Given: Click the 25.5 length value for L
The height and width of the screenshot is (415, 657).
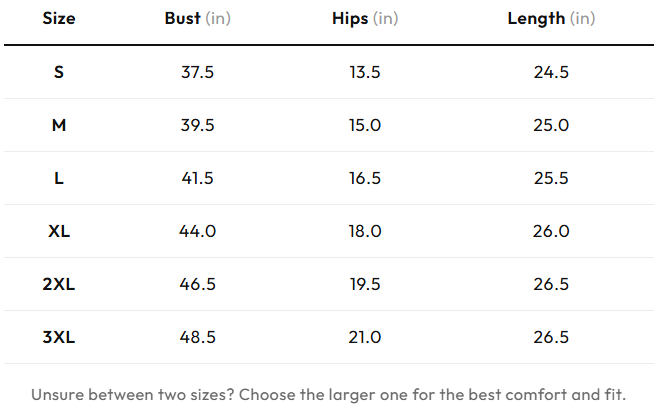Looking at the screenshot, I should [x=551, y=178].
